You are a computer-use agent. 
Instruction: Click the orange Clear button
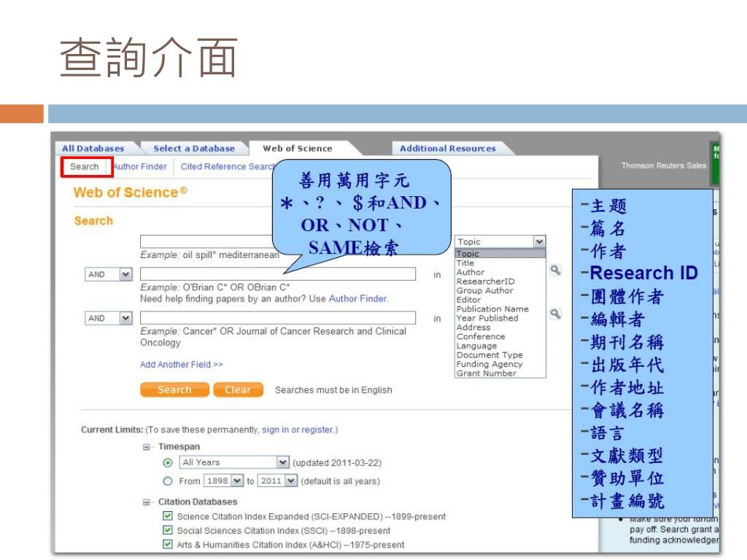tap(238, 389)
